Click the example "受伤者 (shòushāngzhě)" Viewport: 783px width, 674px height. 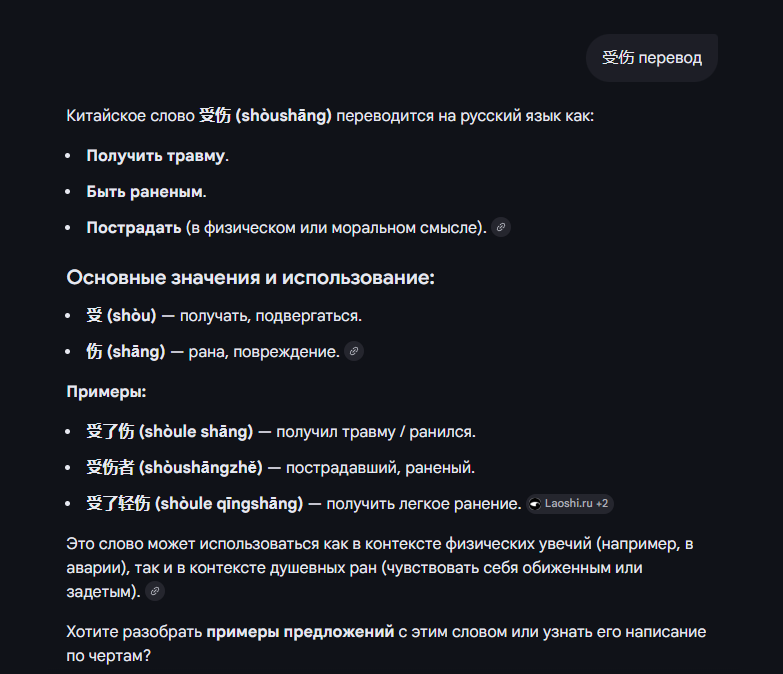pyautogui.click(x=174, y=467)
